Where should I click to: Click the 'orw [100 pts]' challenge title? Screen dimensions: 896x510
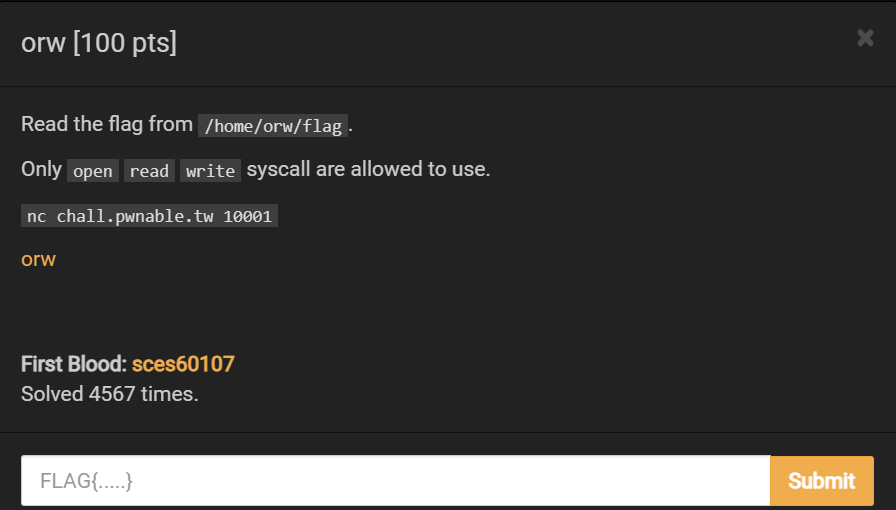pyautogui.click(x=99, y=43)
